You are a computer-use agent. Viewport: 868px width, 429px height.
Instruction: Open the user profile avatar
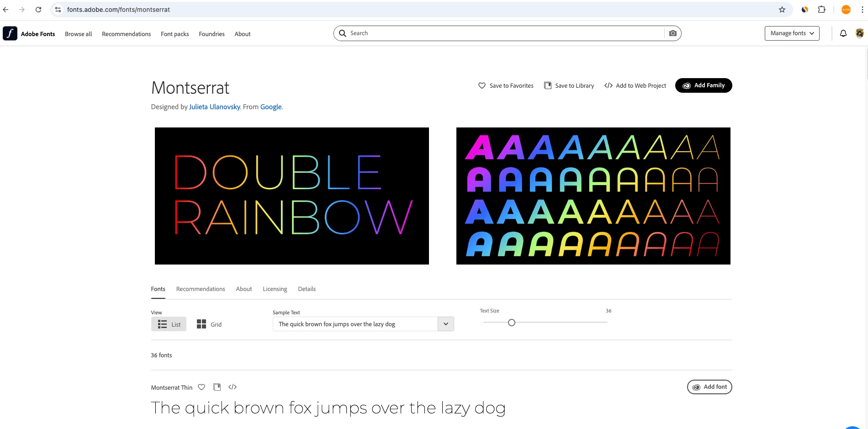point(859,33)
